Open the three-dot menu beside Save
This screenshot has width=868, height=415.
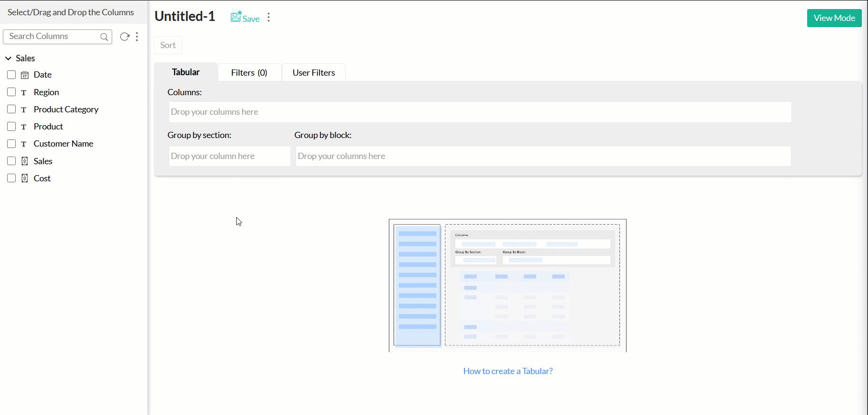tap(269, 18)
